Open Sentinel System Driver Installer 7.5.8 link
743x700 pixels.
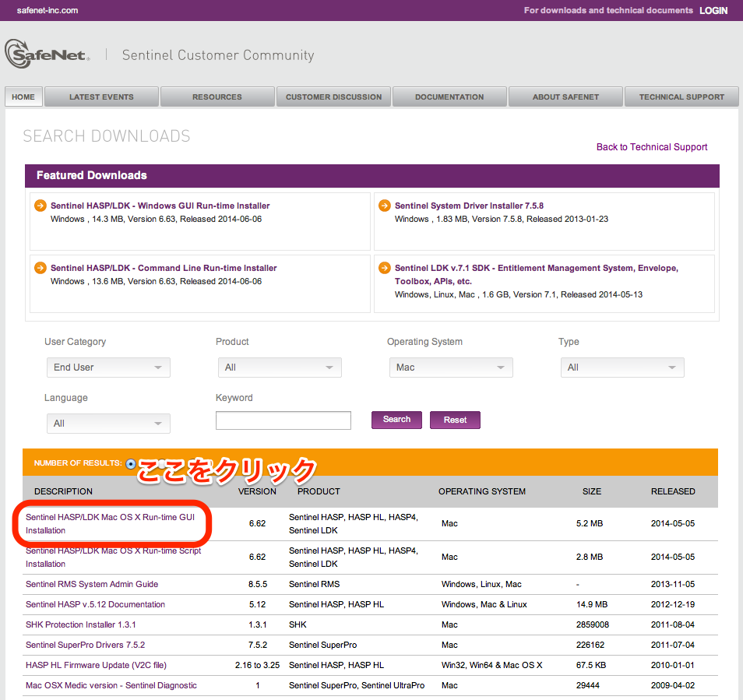point(469,206)
